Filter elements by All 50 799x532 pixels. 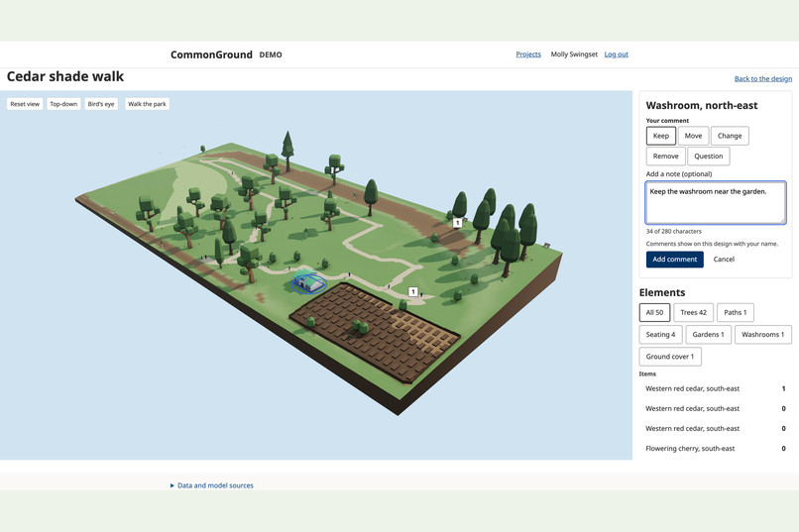655,313
